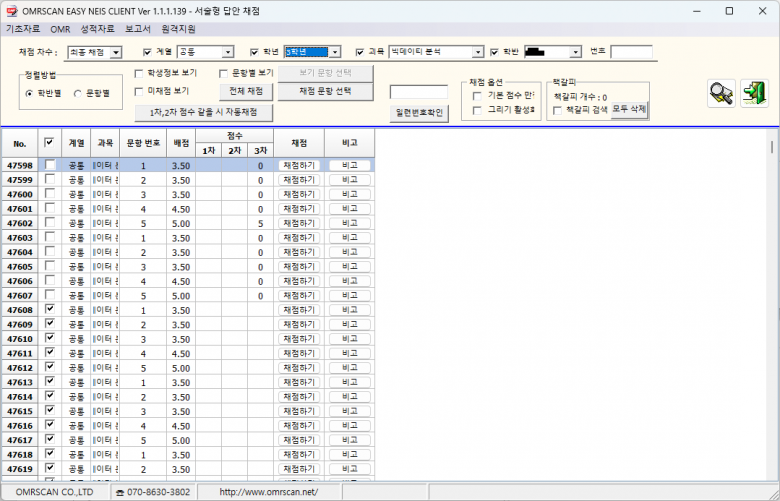Click the 번호 input field
Viewport: 780px width, 501px height.
tap(631, 52)
